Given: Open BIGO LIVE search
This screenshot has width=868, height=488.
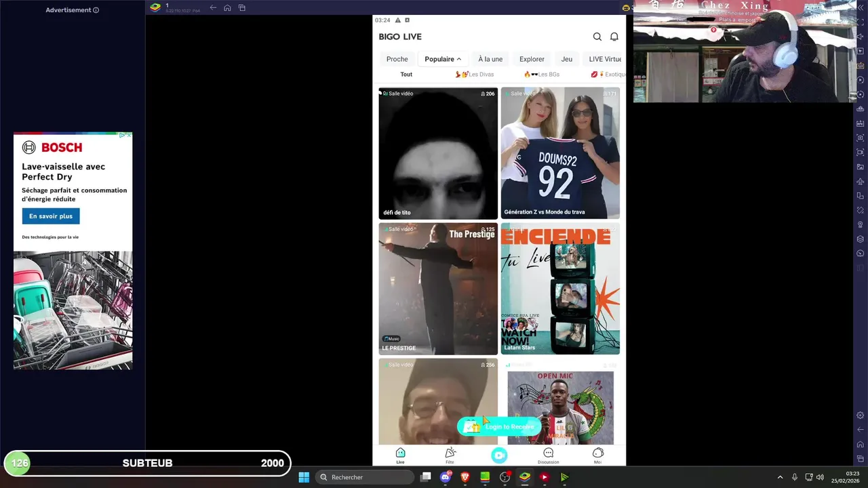Looking at the screenshot, I should click(597, 37).
